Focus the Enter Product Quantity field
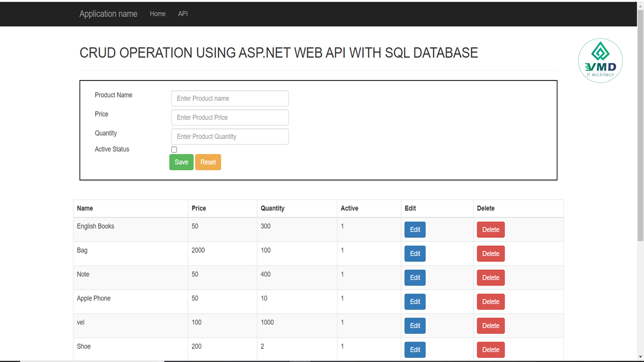The image size is (644, 362). 230,136
